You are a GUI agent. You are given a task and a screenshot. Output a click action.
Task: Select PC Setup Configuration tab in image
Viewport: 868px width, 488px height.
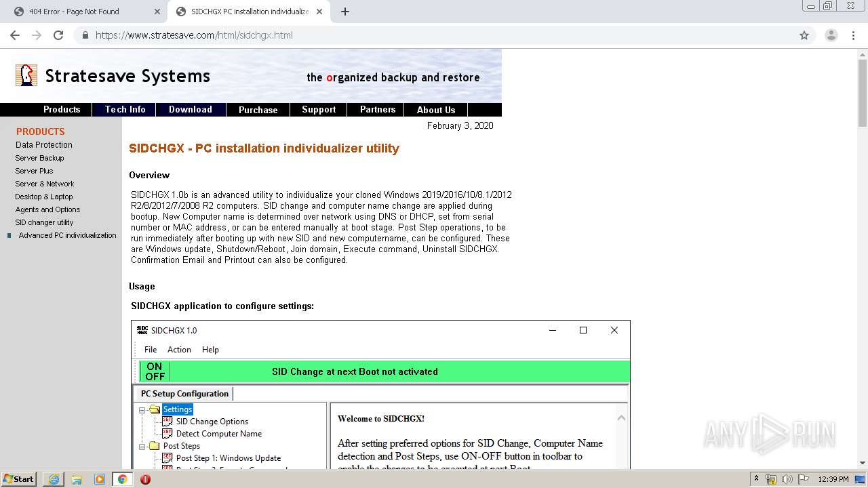point(184,394)
